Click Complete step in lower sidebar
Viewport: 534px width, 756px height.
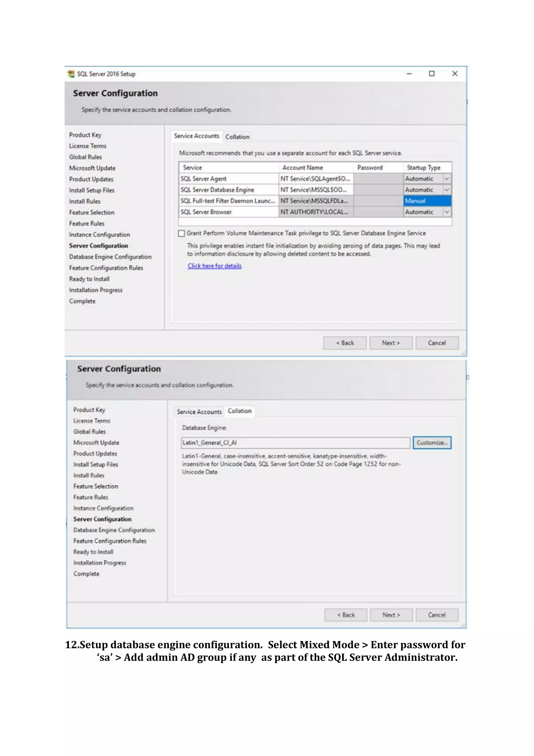86,574
